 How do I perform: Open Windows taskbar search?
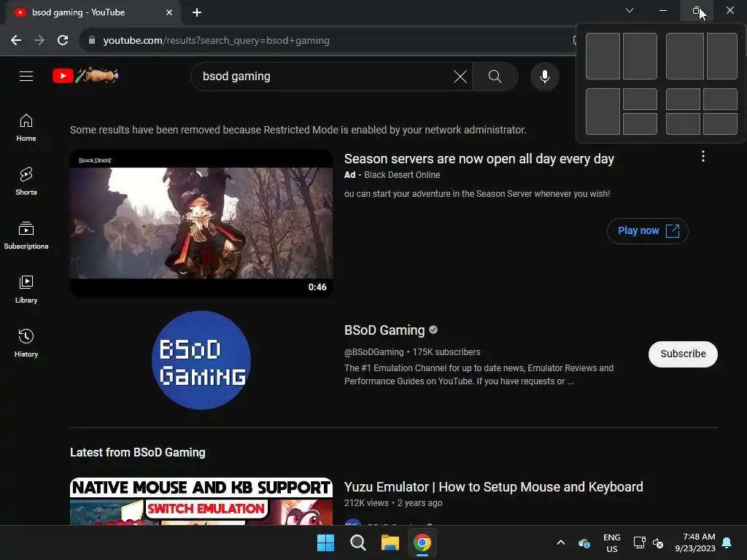357,542
